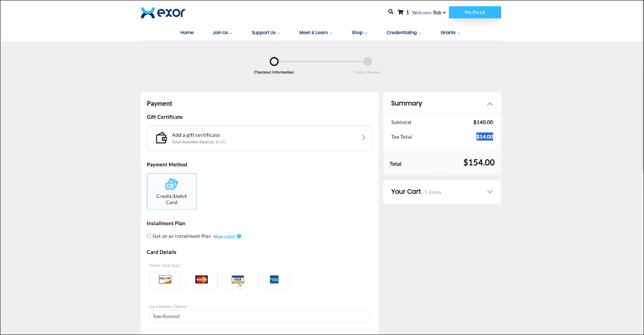Click the Exor logo
644x335 pixels.
[163, 13]
